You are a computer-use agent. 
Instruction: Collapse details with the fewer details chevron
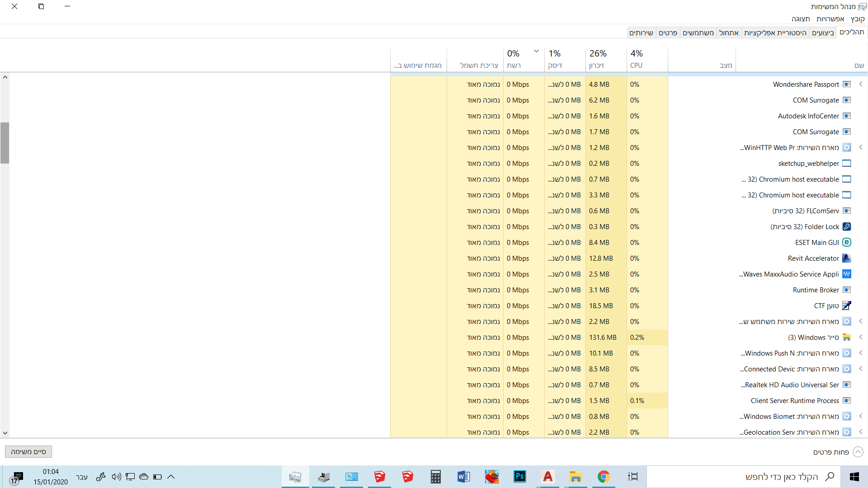pyautogui.click(x=858, y=452)
